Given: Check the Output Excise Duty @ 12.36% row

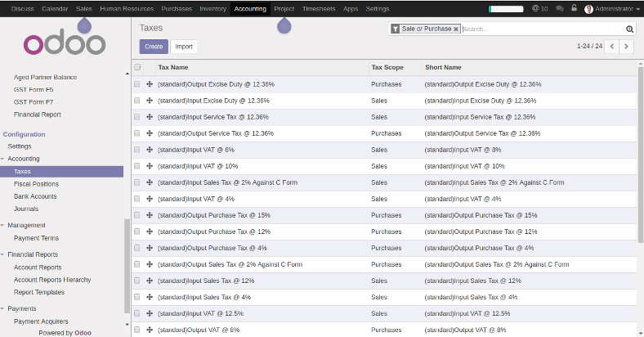Looking at the screenshot, I should point(137,83).
